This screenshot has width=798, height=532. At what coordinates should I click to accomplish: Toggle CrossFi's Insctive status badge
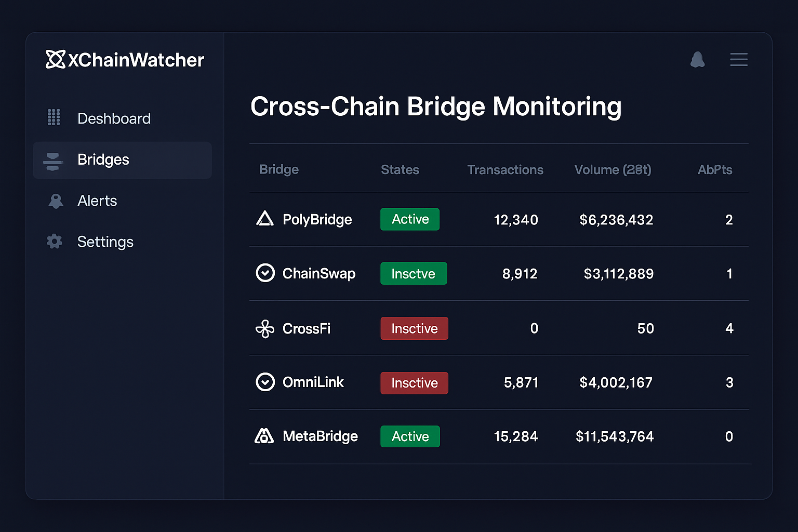tap(414, 328)
